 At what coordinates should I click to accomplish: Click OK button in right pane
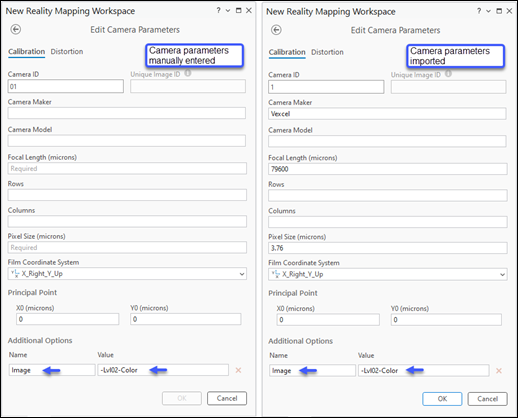[x=442, y=399]
